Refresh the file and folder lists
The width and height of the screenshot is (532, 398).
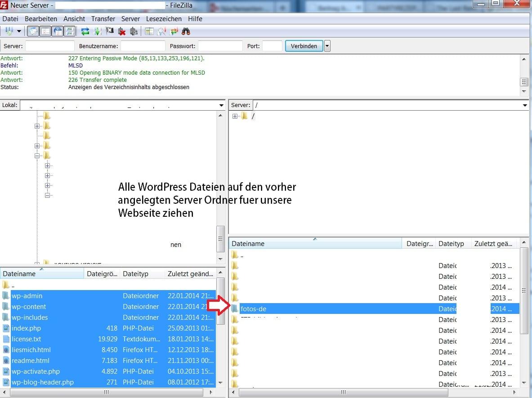coord(85,31)
